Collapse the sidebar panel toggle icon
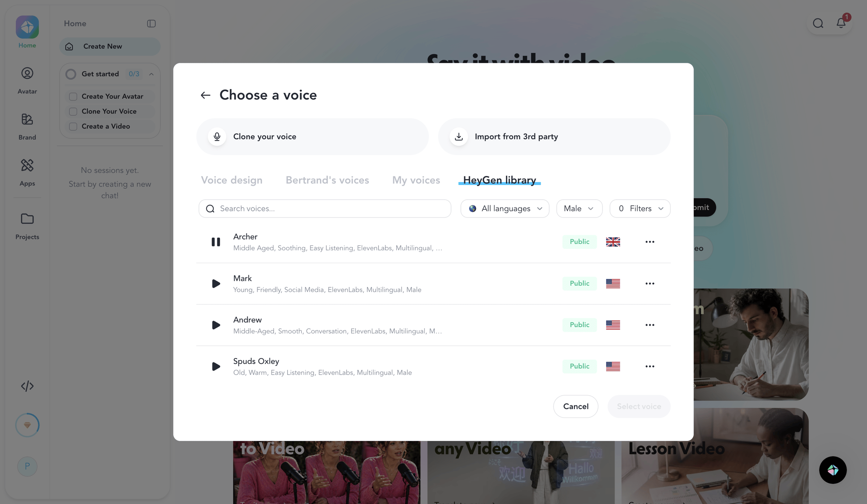The width and height of the screenshot is (867, 504). pyautogui.click(x=151, y=23)
